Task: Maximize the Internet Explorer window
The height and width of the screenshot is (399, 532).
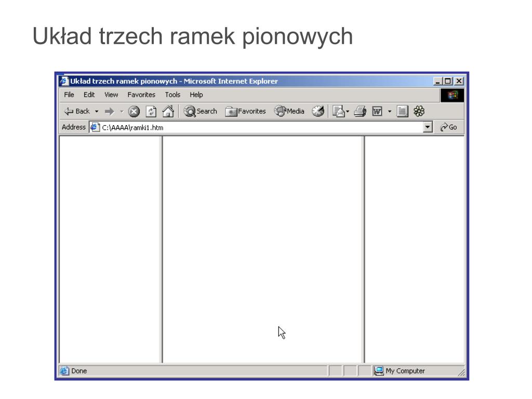Action: click(x=448, y=81)
